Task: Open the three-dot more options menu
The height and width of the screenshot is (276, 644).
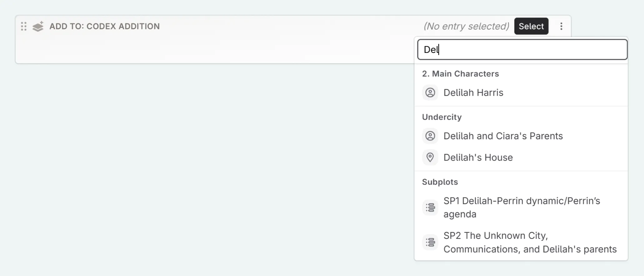Action: [x=561, y=26]
